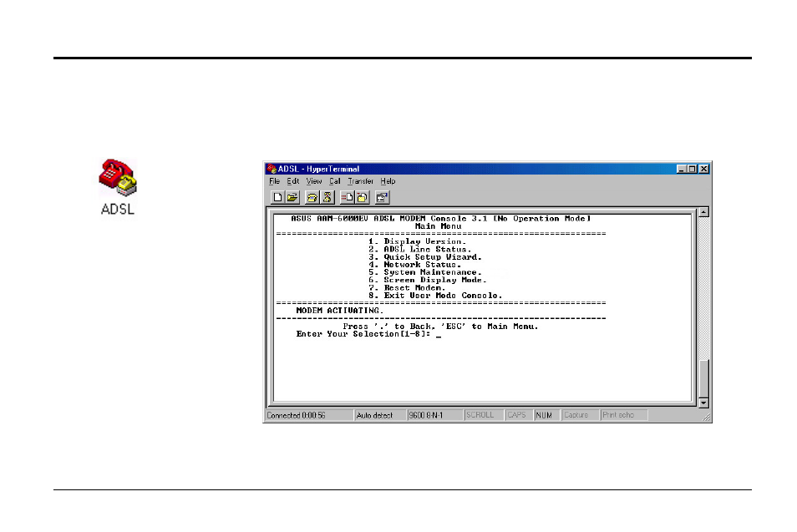Toggle SCROLL indicator in status bar

click(481, 415)
